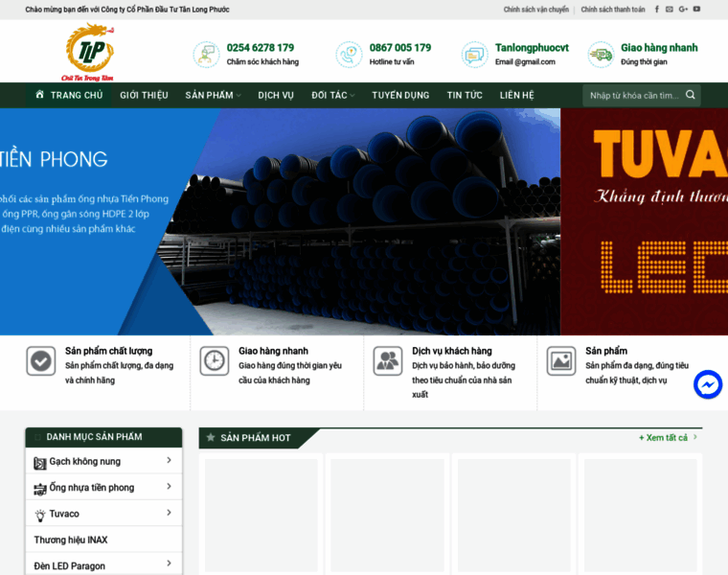728x575 pixels.
Task: Click the quality checkmark icon
Action: [x=41, y=361]
